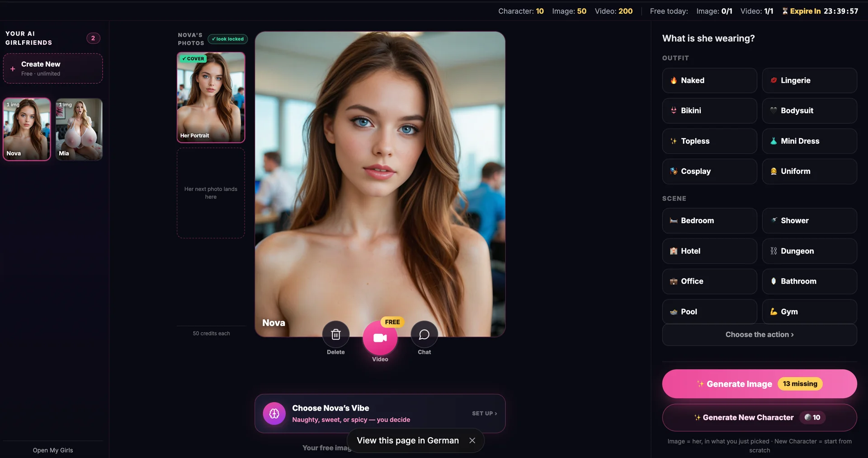Click the Character: 10 credit counter
This screenshot has width=868, height=458.
pyautogui.click(x=521, y=11)
